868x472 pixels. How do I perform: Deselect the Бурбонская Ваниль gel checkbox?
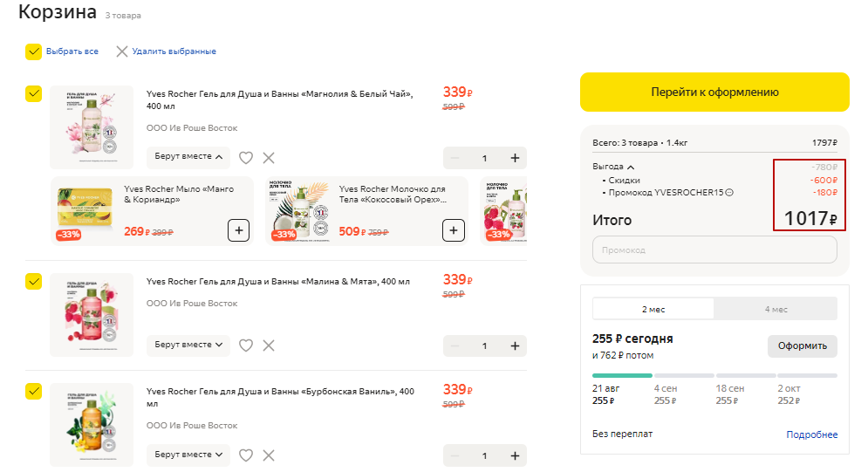34,391
